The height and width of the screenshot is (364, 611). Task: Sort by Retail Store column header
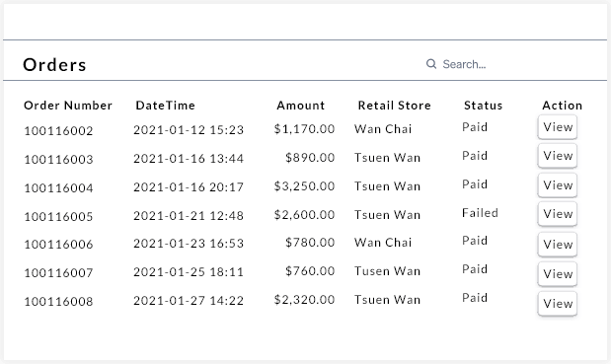point(395,106)
